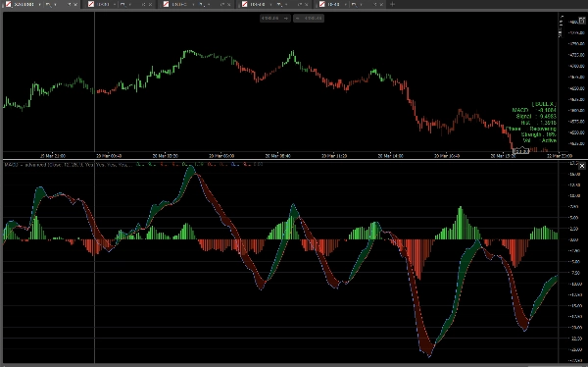The image size is (588, 367).
Task: Detach fifth tab with its pop-out icon
Action: pyautogui.click(x=375, y=5)
